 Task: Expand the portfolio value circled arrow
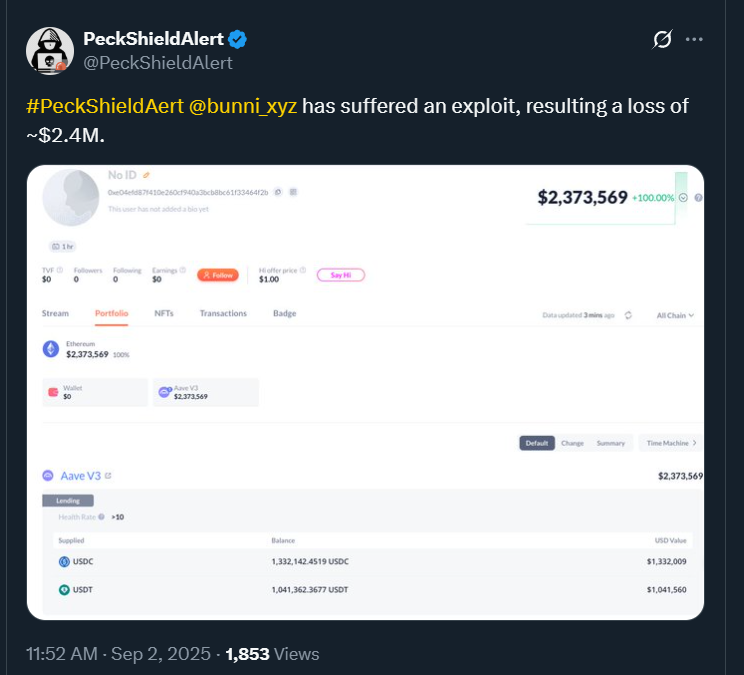pyautogui.click(x=683, y=198)
